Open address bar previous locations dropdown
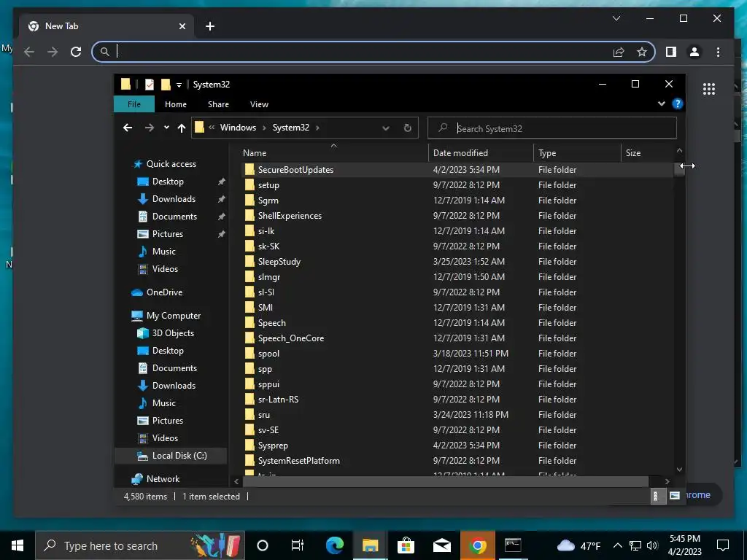Screen dimensions: 747x560 pyautogui.click(x=386, y=128)
